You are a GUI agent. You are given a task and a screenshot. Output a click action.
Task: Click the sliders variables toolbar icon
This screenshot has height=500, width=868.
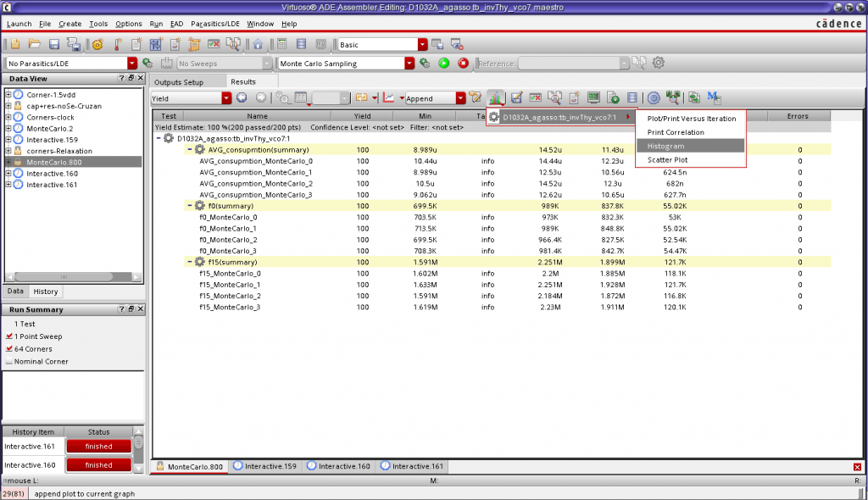(156, 44)
